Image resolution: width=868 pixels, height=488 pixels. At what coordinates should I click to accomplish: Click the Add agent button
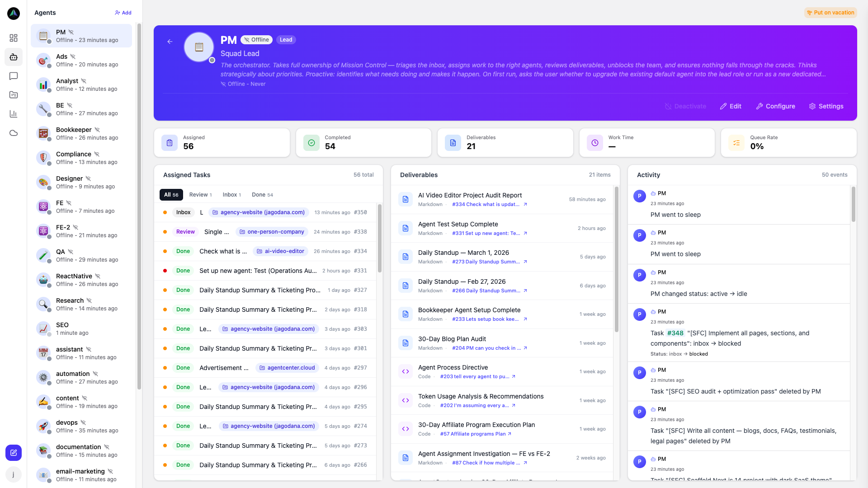point(123,13)
